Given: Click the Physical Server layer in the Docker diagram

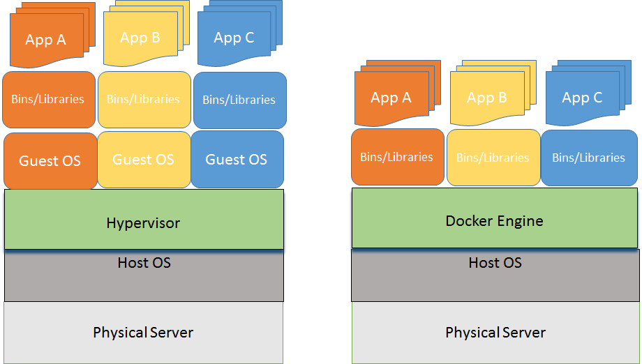Looking at the screenshot, I should point(495,333).
